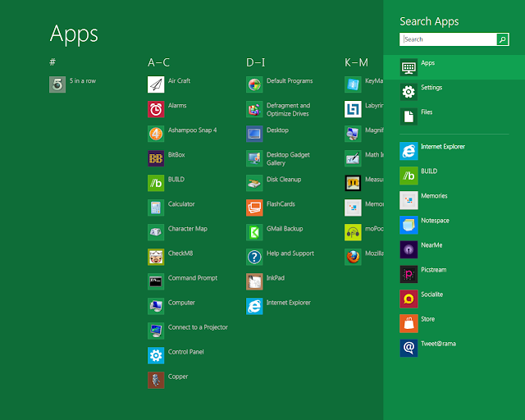The height and width of the screenshot is (420, 525).
Task: Select Notespace in search sidebar
Action: 454,225
